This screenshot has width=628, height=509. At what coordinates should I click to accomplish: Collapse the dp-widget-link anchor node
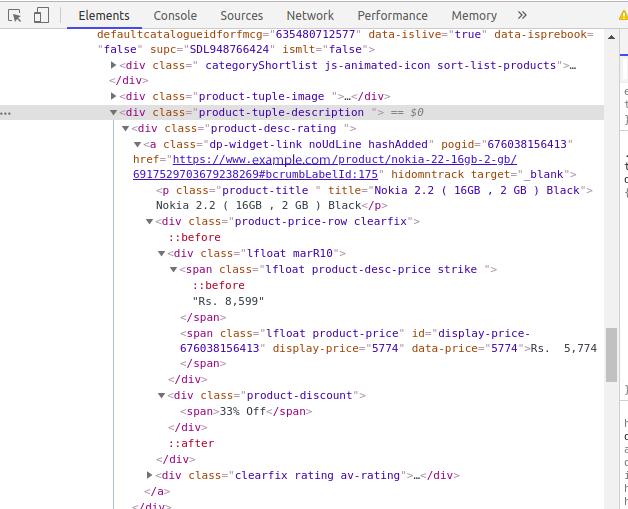pos(137,145)
